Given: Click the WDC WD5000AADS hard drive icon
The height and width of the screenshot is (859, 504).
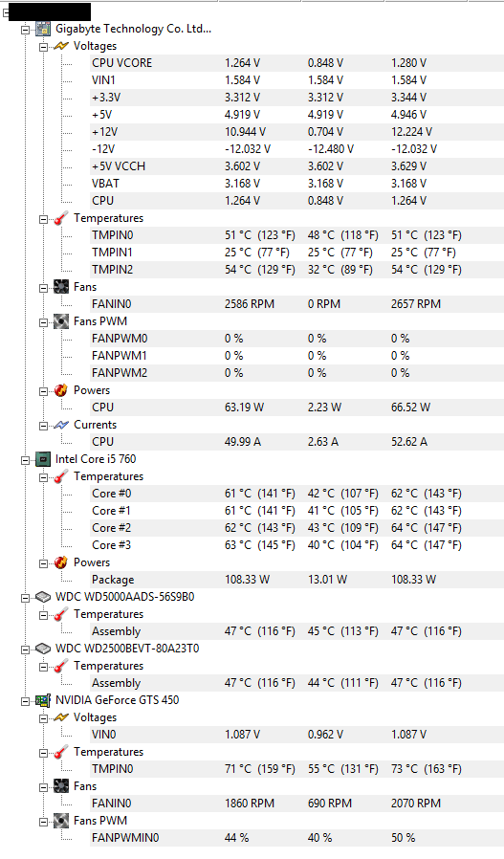Looking at the screenshot, I should [x=43, y=597].
